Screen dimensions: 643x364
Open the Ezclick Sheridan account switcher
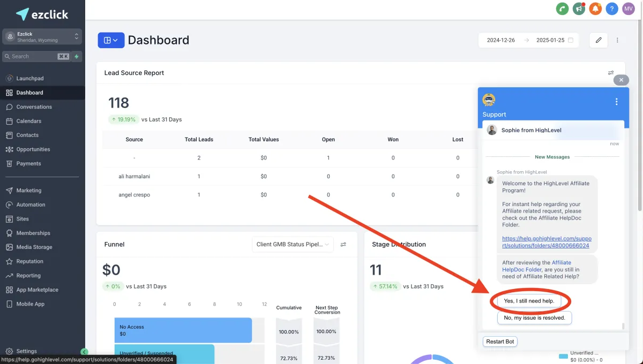[42, 36]
